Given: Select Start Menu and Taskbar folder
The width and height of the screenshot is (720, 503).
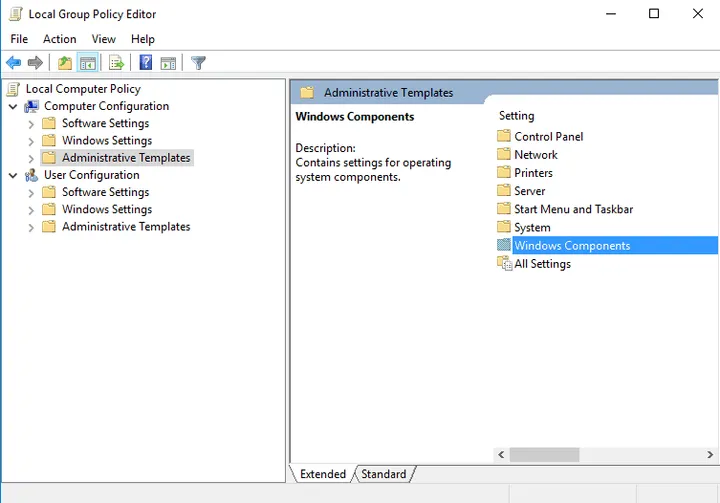Looking at the screenshot, I should tap(573, 209).
